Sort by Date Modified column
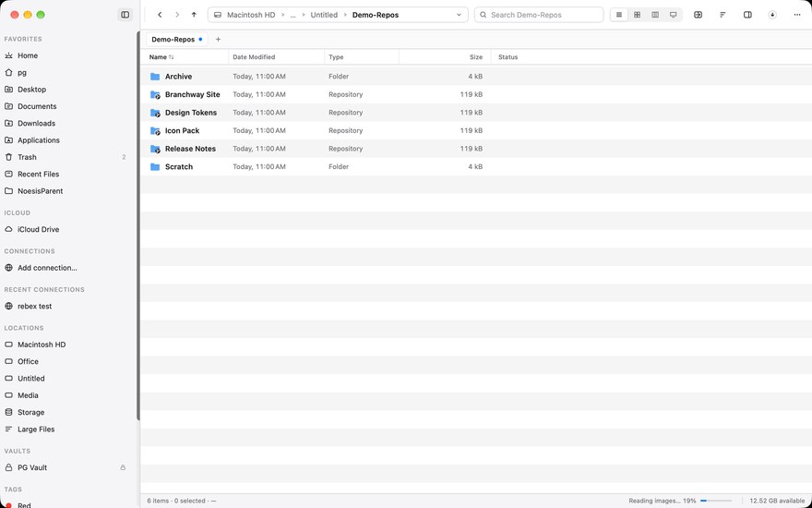812x508 pixels. (x=276, y=57)
